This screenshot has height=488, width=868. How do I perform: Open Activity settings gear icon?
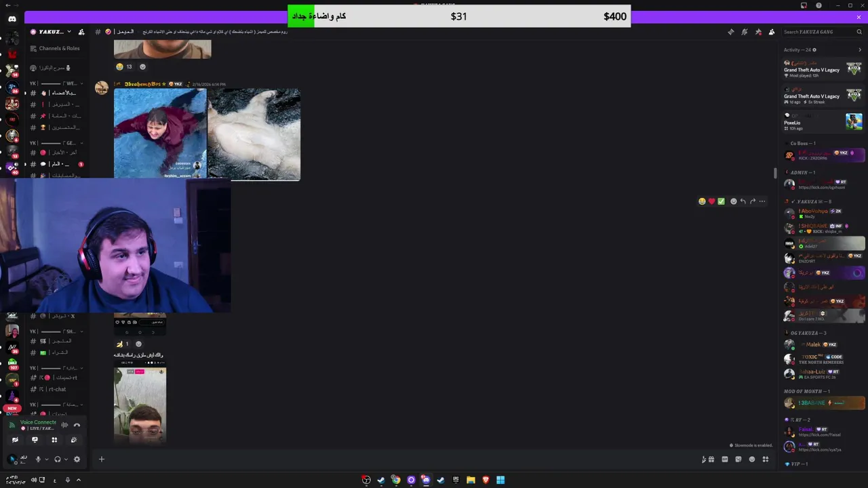click(814, 49)
